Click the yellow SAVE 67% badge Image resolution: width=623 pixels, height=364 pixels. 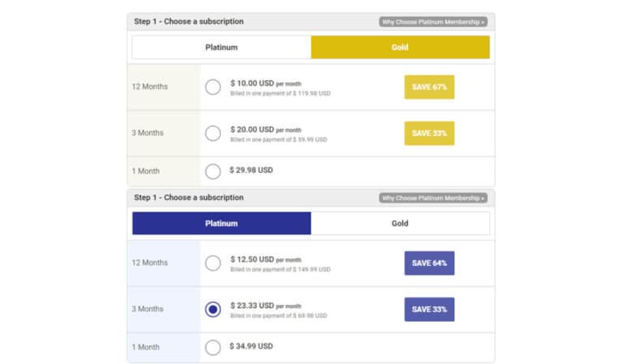429,87
